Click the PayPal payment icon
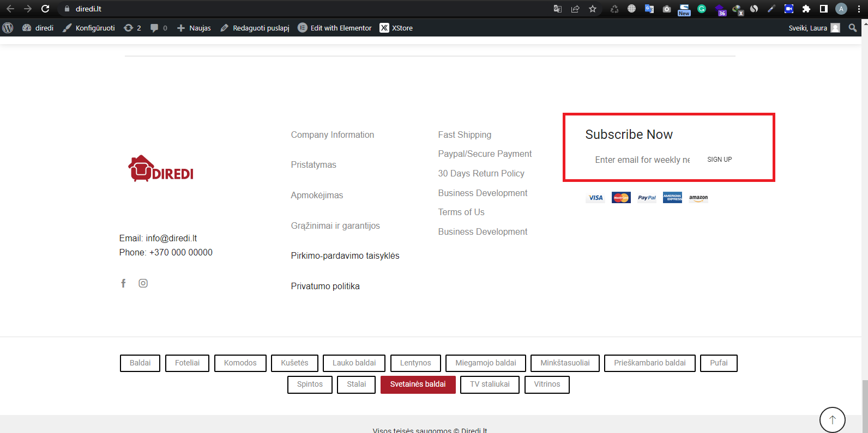The height and width of the screenshot is (433, 868). [x=647, y=198]
